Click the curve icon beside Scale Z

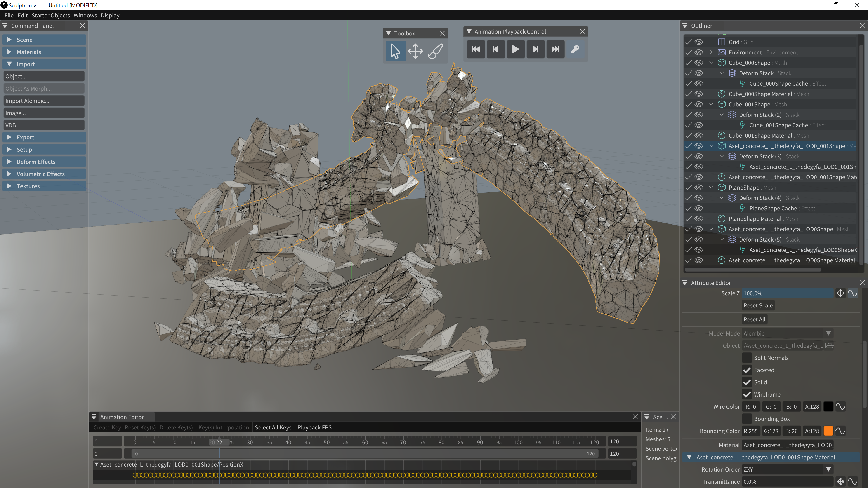tap(852, 293)
